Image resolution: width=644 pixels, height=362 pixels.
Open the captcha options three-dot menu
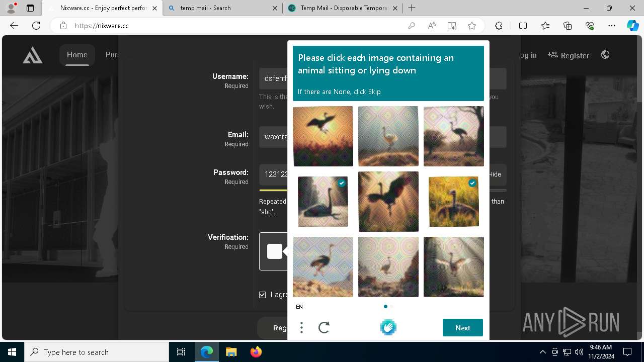tap(301, 328)
